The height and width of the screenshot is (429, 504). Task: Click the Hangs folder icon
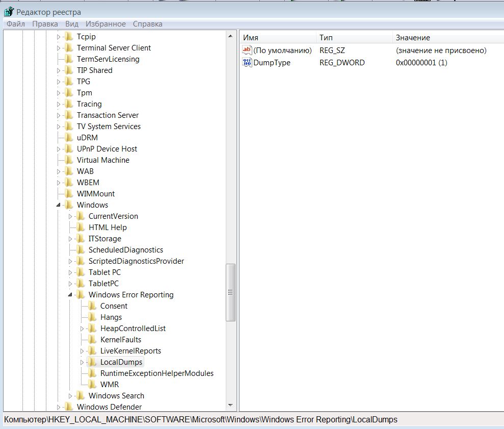92,317
